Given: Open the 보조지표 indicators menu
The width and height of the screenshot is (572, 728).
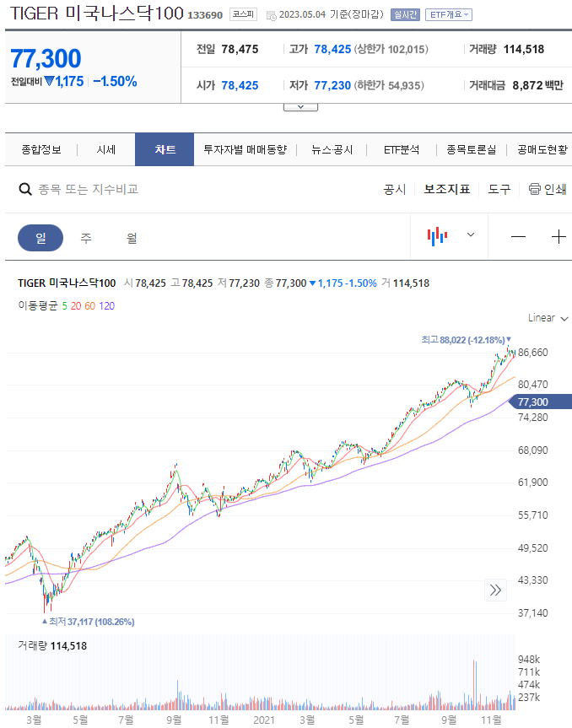Looking at the screenshot, I should click(x=447, y=190).
